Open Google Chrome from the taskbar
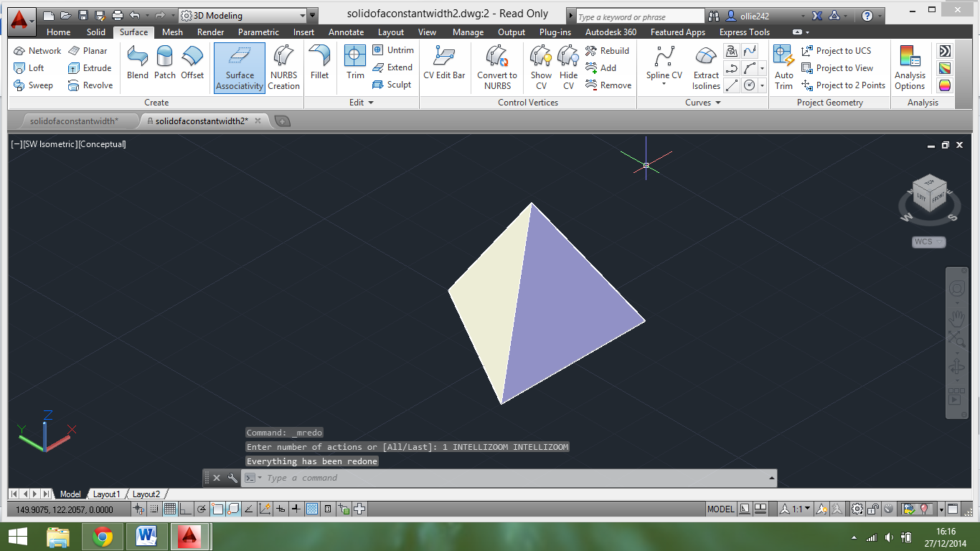This screenshot has height=551, width=980. pos(103,536)
